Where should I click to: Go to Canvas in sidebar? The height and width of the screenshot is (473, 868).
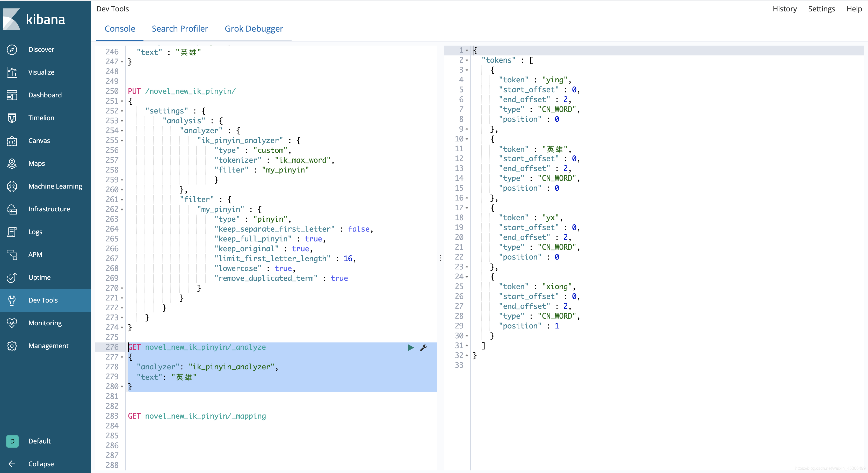[x=39, y=141]
